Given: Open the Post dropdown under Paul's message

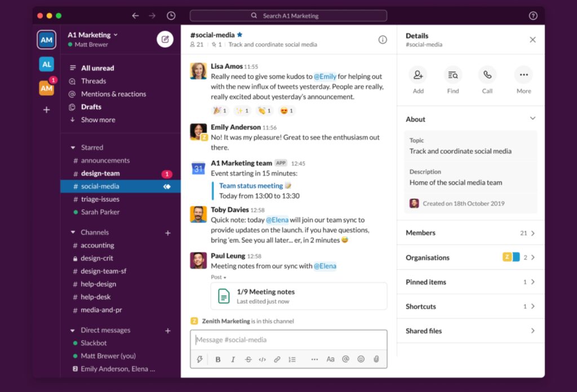Looking at the screenshot, I should pyautogui.click(x=219, y=277).
